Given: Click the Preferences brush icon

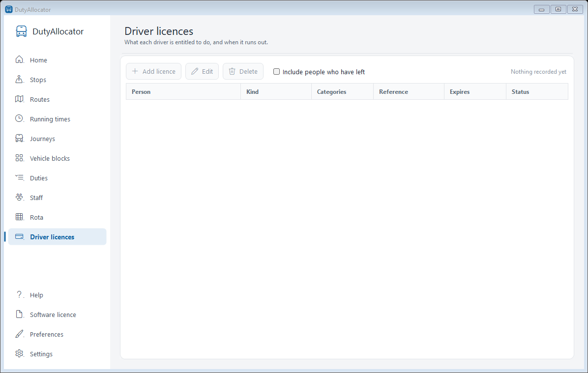Looking at the screenshot, I should 20,334.
